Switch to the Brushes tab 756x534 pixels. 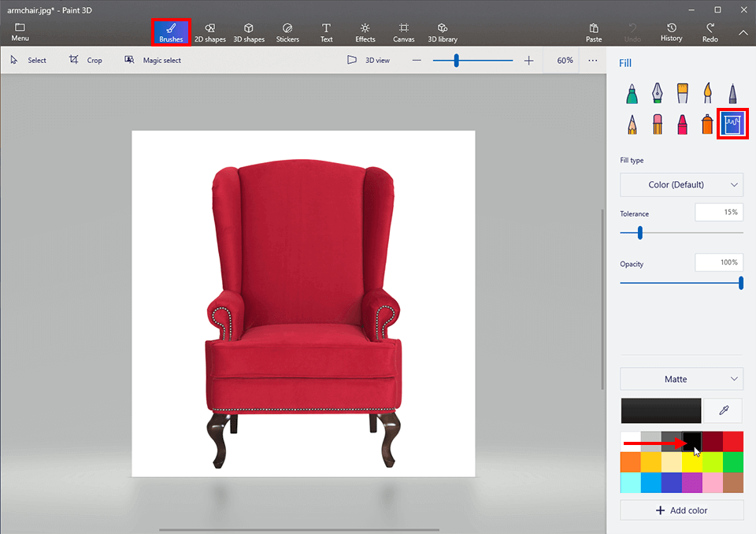coord(171,32)
